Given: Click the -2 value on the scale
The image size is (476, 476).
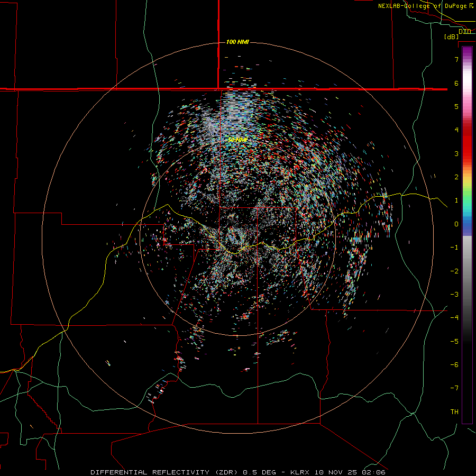Looking at the screenshot, I should point(454,271).
